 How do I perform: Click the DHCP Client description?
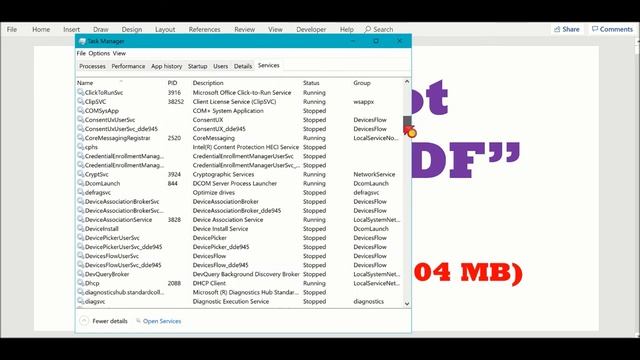coord(209,283)
